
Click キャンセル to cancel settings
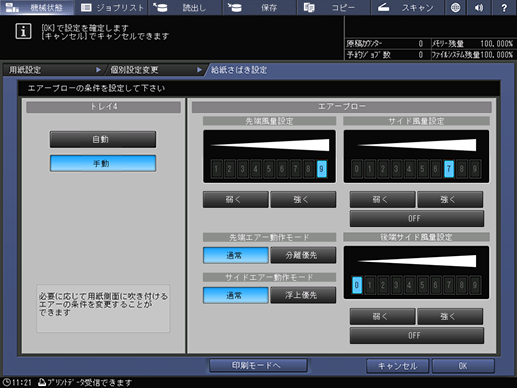(x=398, y=366)
